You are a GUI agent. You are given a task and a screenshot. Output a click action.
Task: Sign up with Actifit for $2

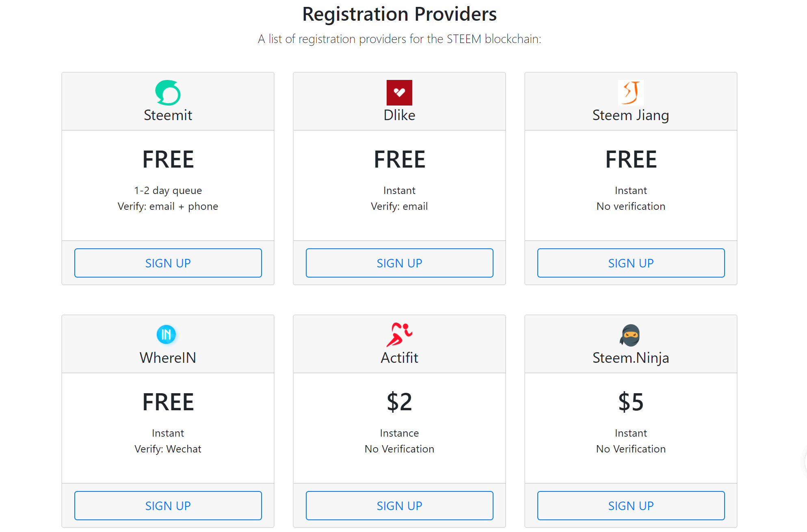[399, 506]
